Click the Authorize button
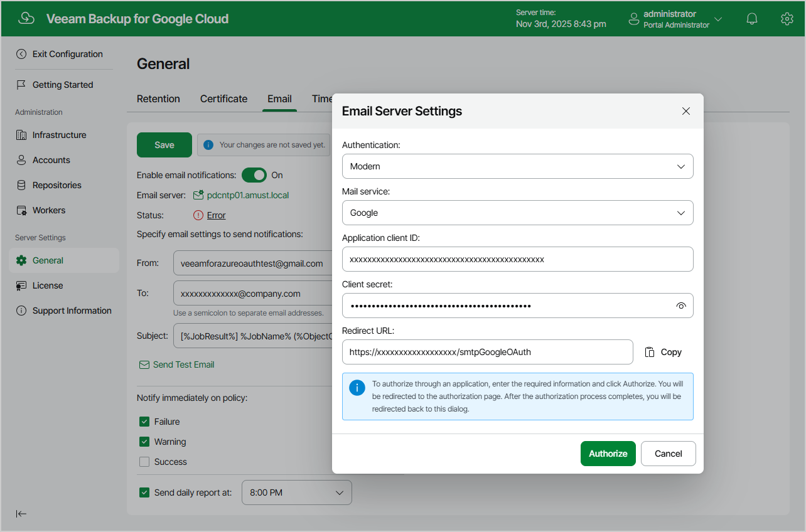Screen dimensions: 806x532 click(608, 454)
